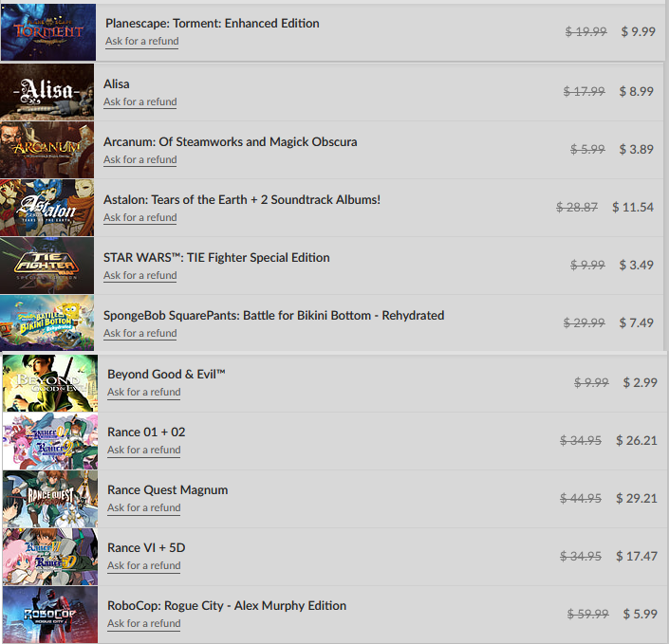Ask for a refund on Planescape: Torment

[x=142, y=42]
